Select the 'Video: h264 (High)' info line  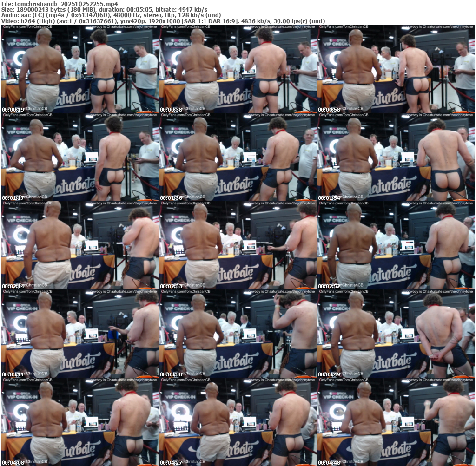163,21
